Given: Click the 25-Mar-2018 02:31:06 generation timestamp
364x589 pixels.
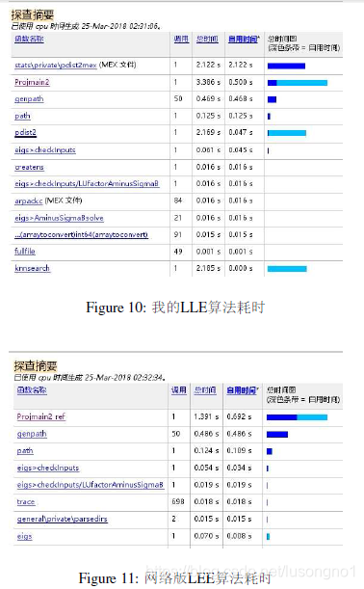Looking at the screenshot, I should [x=120, y=26].
